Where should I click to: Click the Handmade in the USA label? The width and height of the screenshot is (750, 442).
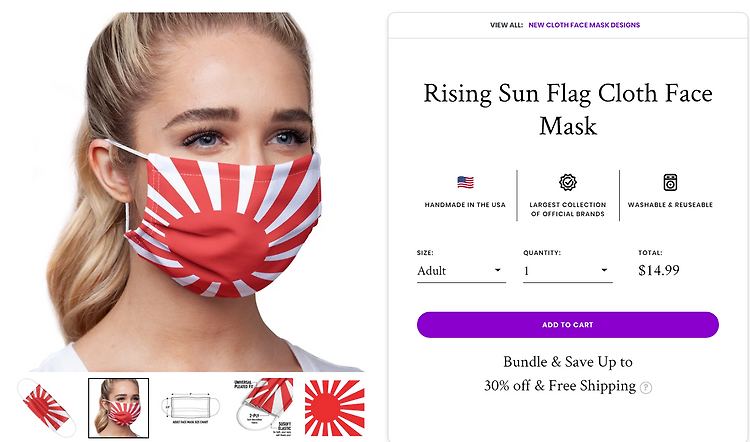click(x=465, y=205)
